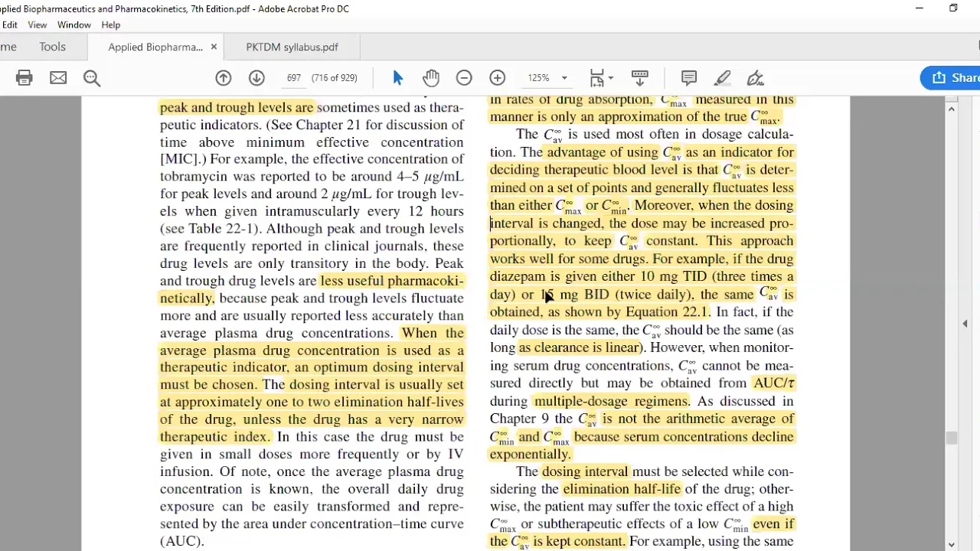The image size is (980, 551).
Task: Click the highlighted phrase 'therapeutic index.'
Action: coord(215,437)
